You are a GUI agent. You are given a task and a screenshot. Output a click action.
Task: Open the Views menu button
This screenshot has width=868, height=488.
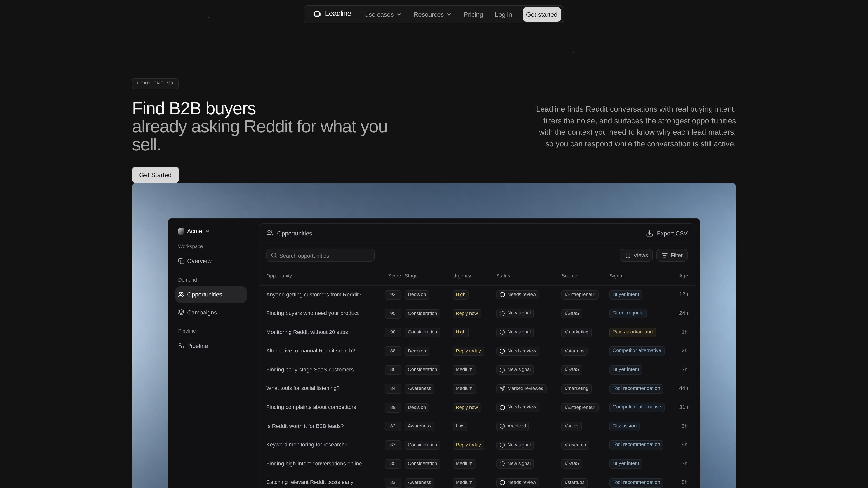point(636,255)
